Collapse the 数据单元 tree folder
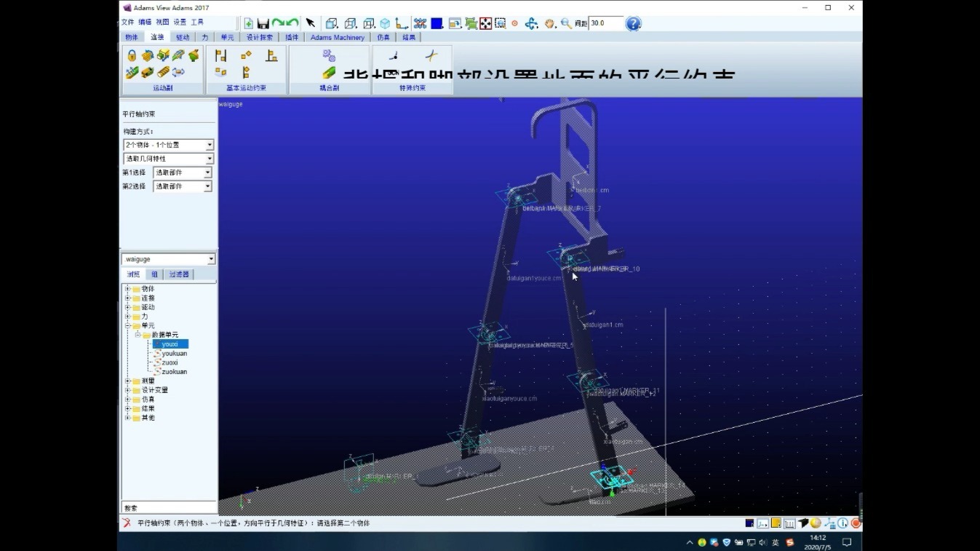Viewport: 980px width, 551px height. pos(137,335)
